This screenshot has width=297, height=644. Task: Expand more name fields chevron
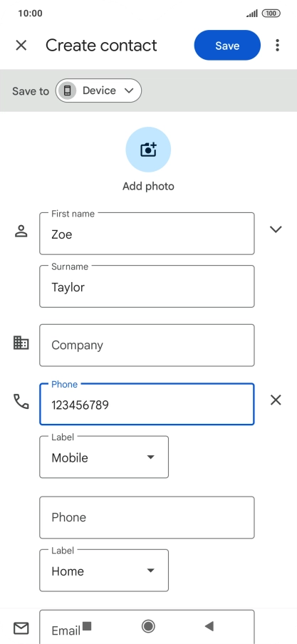(x=276, y=229)
